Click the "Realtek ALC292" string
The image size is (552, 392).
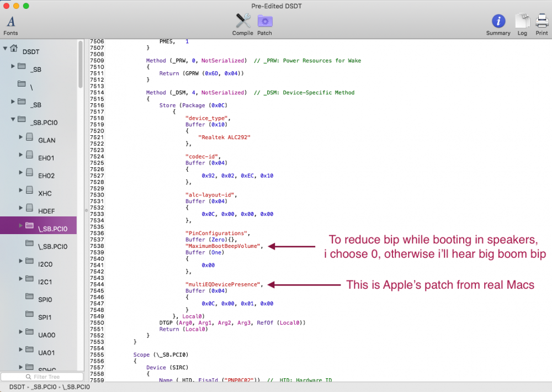tap(224, 137)
